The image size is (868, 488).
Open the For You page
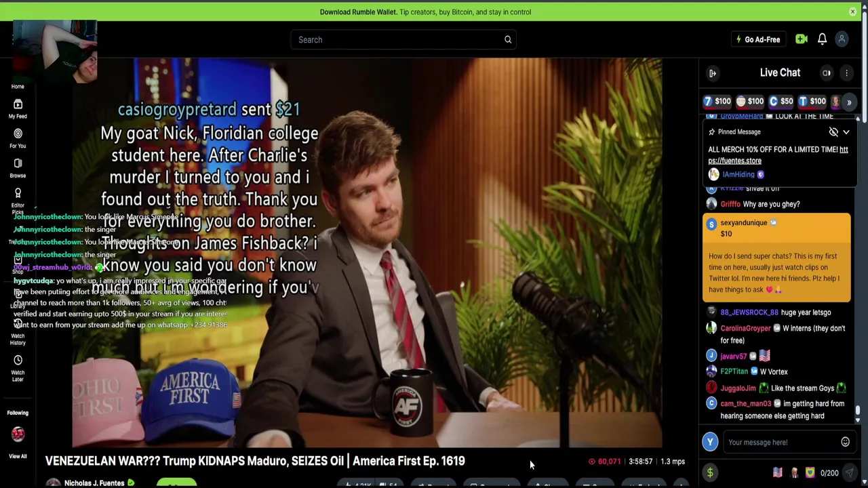click(18, 138)
